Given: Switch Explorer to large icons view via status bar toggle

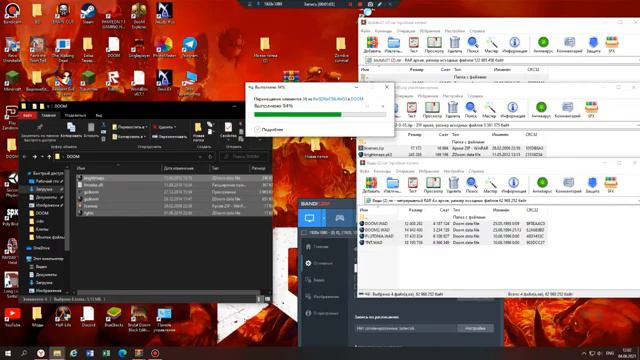Looking at the screenshot, I should point(267,299).
